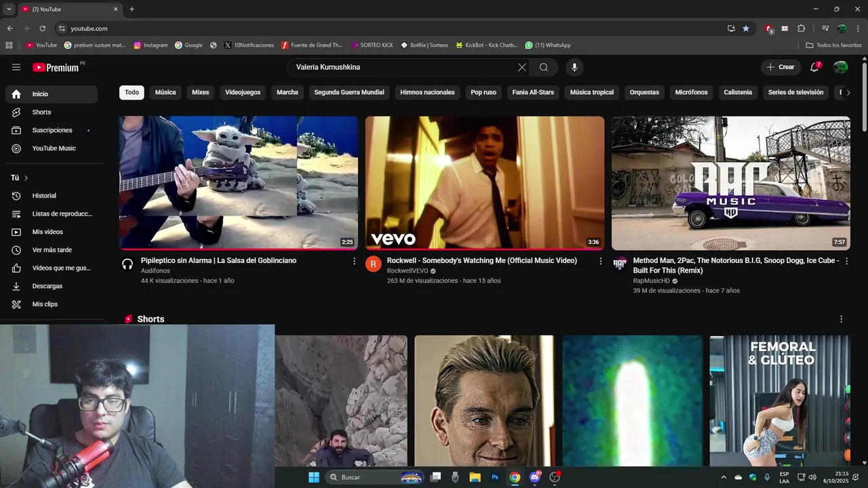
Task: Open options menu for Rockwell video
Action: 600,261
